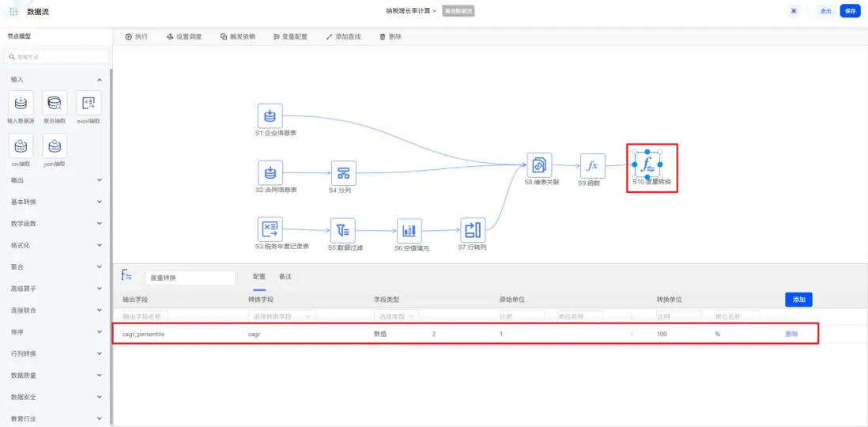868x427 pixels.
Task: Click the % unit name cell
Action: pyautogui.click(x=718, y=334)
